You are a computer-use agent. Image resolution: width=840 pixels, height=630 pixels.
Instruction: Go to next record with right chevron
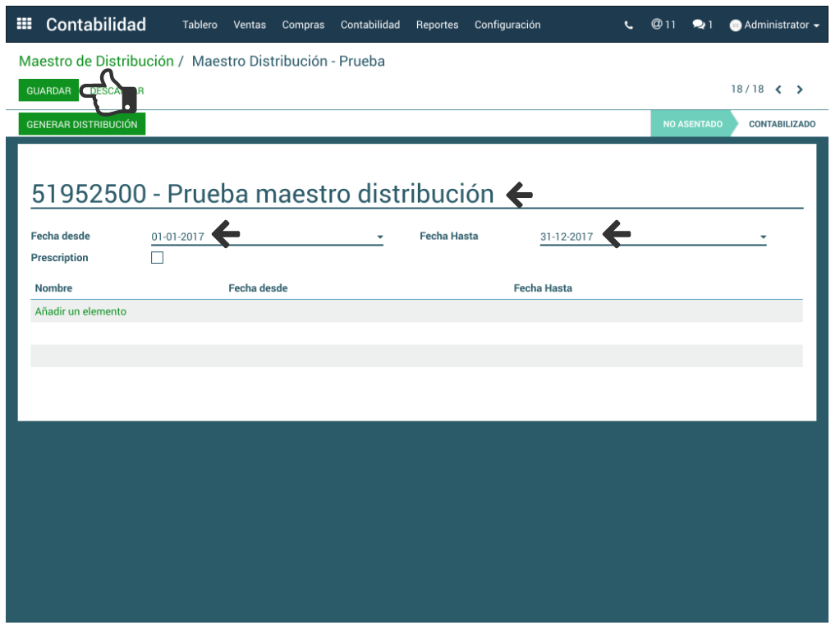pos(800,90)
